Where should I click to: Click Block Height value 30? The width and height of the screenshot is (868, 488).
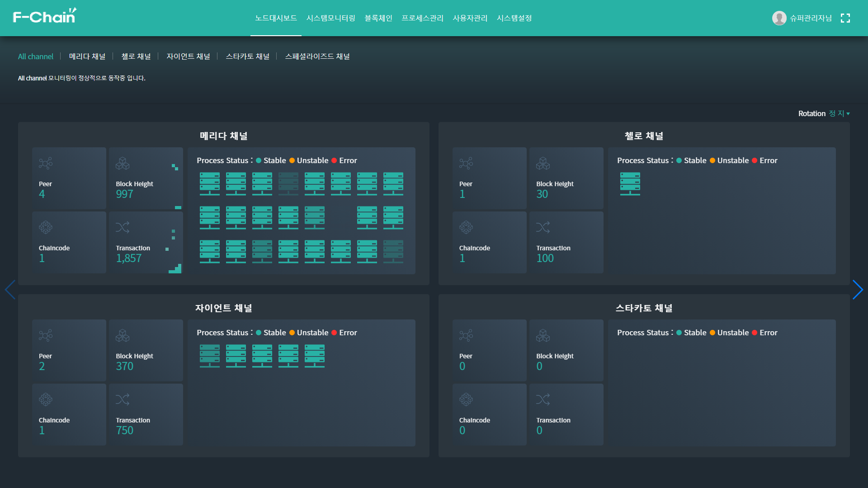click(542, 194)
